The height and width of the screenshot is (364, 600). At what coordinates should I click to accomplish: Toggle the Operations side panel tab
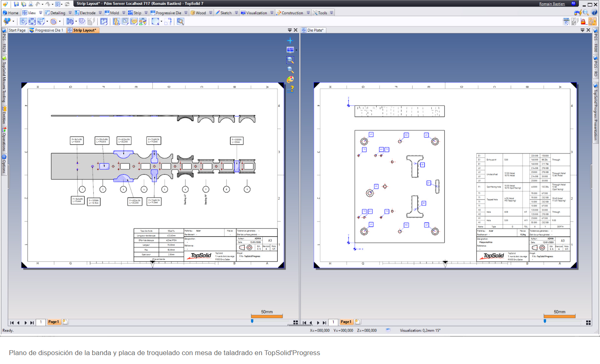tap(4, 139)
